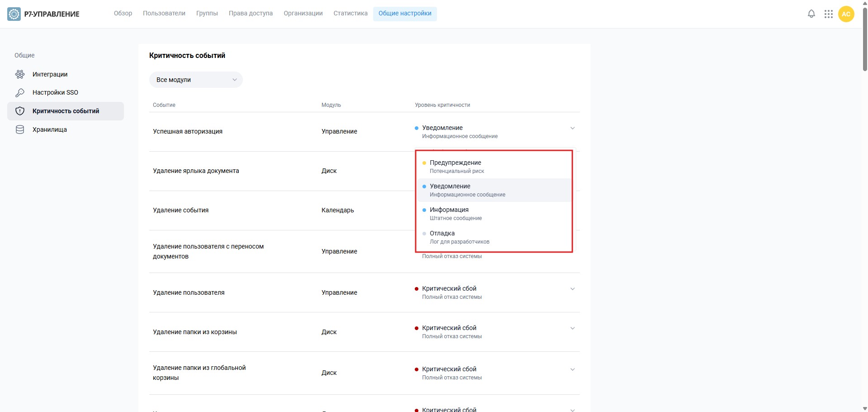Click the Событие column header

[x=164, y=105]
